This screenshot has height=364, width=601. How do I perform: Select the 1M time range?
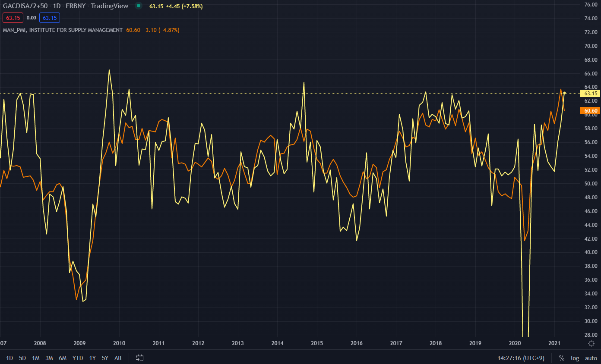(x=36, y=358)
